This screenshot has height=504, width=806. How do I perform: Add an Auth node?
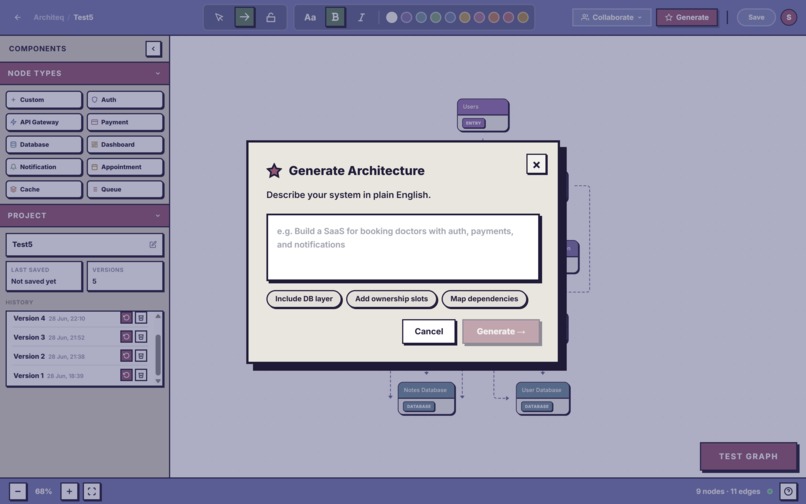tap(125, 100)
